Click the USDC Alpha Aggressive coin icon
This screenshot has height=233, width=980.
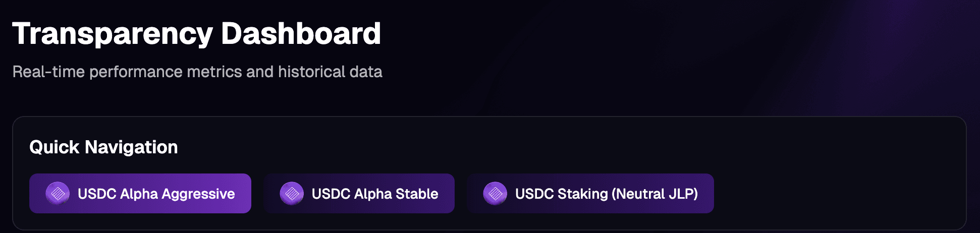point(58,194)
